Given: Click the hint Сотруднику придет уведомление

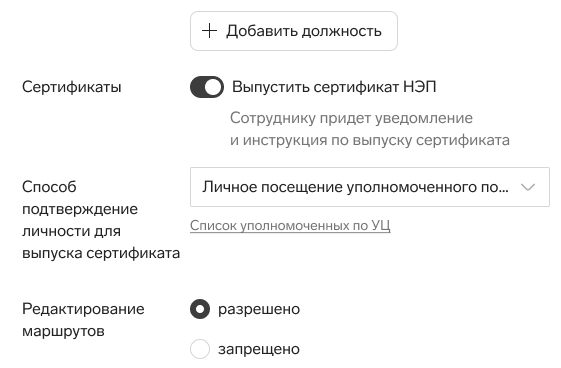Looking at the screenshot, I should point(351,118).
